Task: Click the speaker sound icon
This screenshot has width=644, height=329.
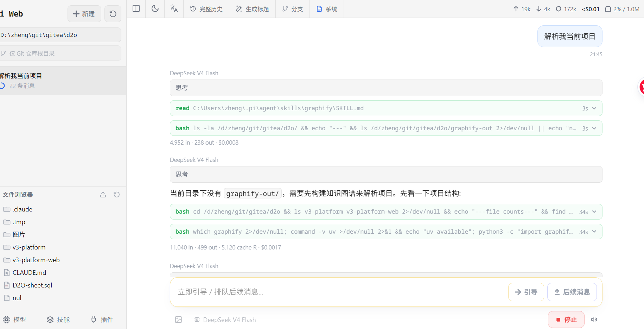Action: point(594,319)
